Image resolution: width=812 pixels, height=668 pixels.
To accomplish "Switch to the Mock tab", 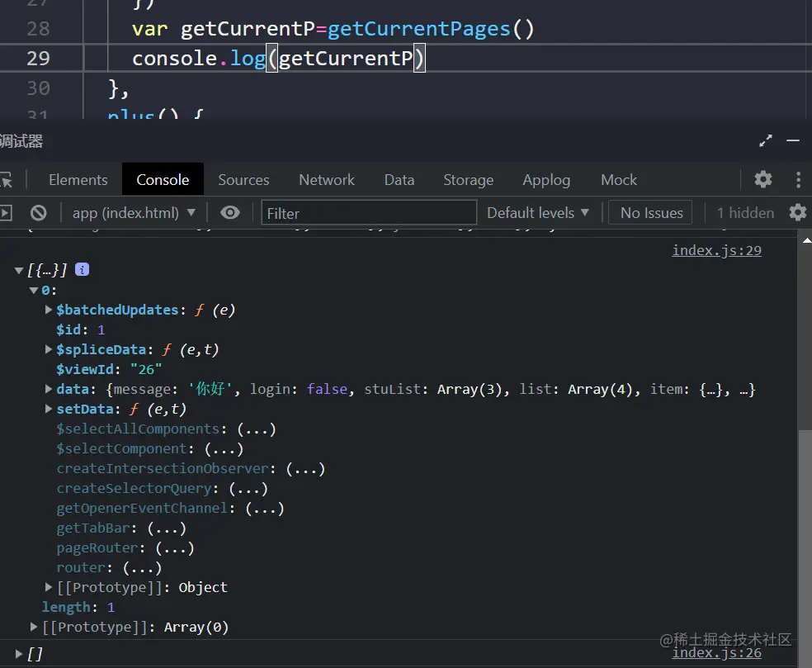I will (619, 180).
